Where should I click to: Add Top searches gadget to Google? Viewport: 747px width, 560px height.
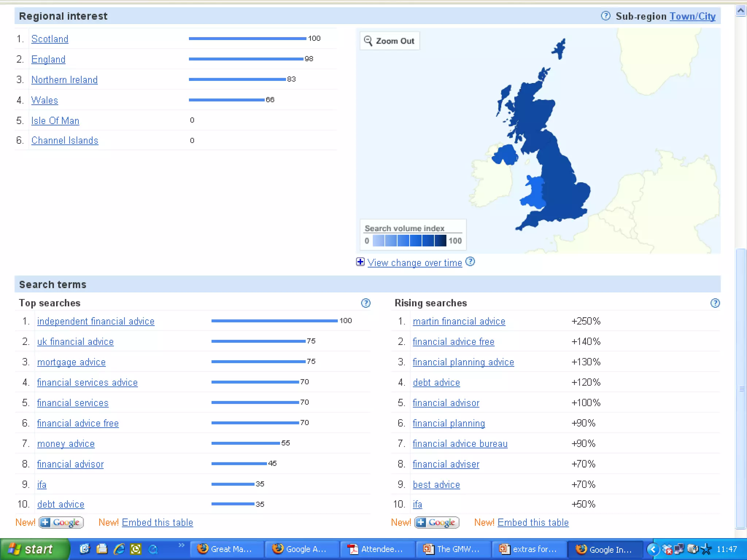(x=61, y=522)
